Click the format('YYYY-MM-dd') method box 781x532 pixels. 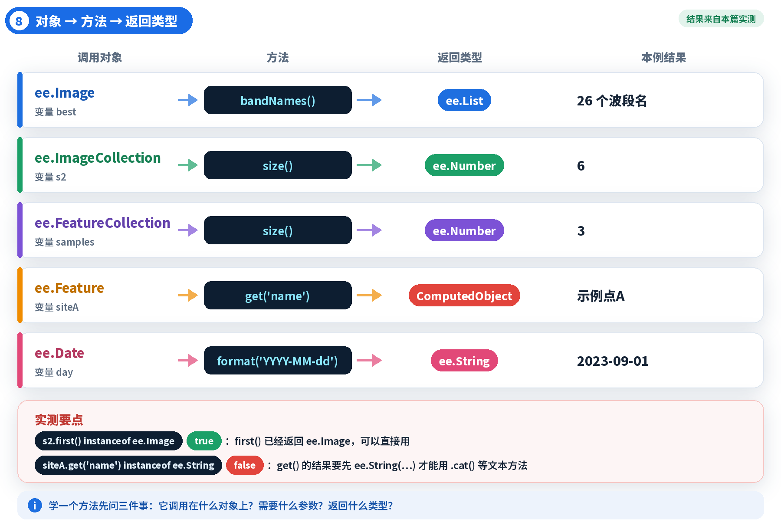[x=278, y=361]
